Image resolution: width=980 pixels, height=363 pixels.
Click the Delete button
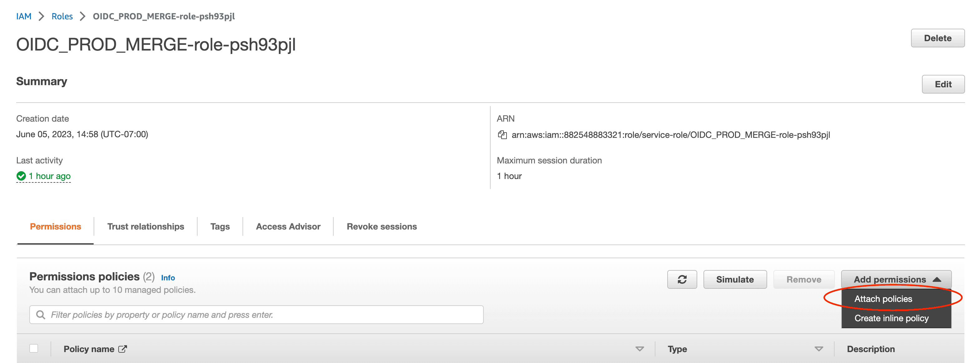coord(937,38)
